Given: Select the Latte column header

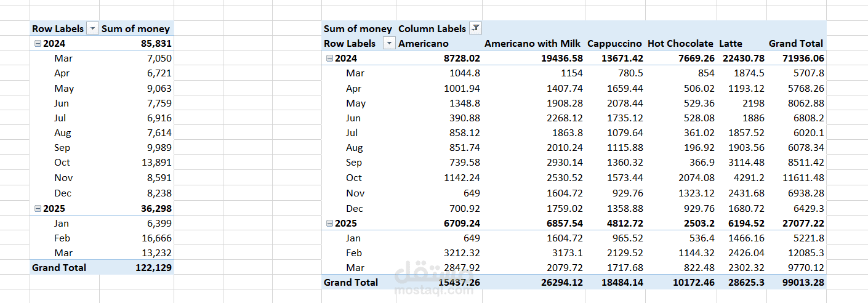Looking at the screenshot, I should point(731,44).
